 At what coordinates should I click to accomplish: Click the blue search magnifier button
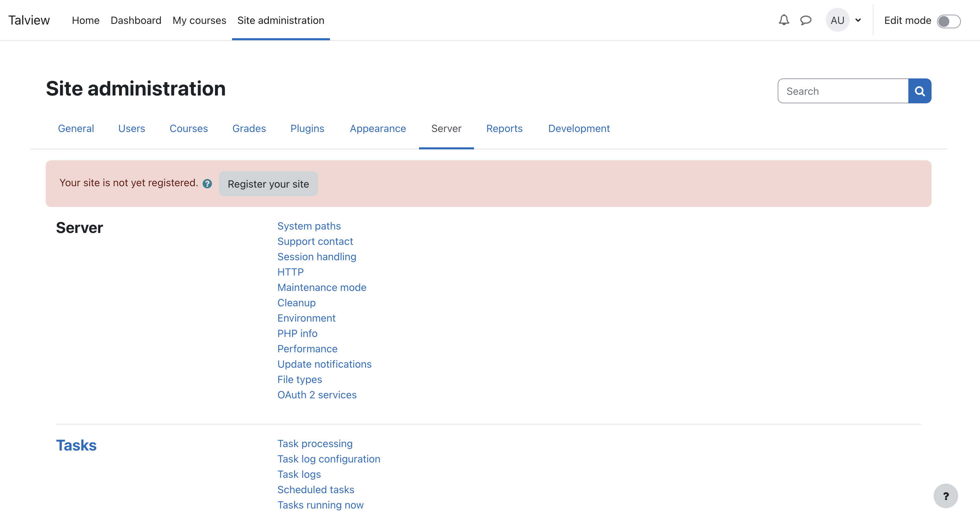[x=919, y=91]
